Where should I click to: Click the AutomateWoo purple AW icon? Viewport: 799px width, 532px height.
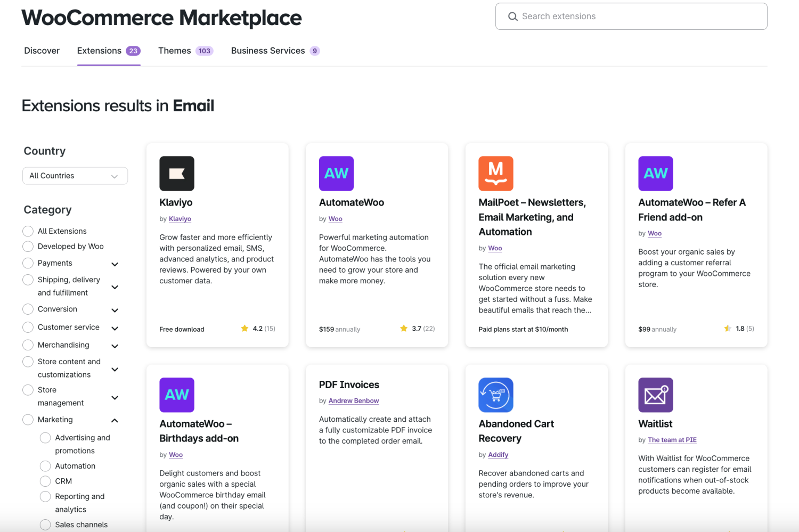click(336, 173)
